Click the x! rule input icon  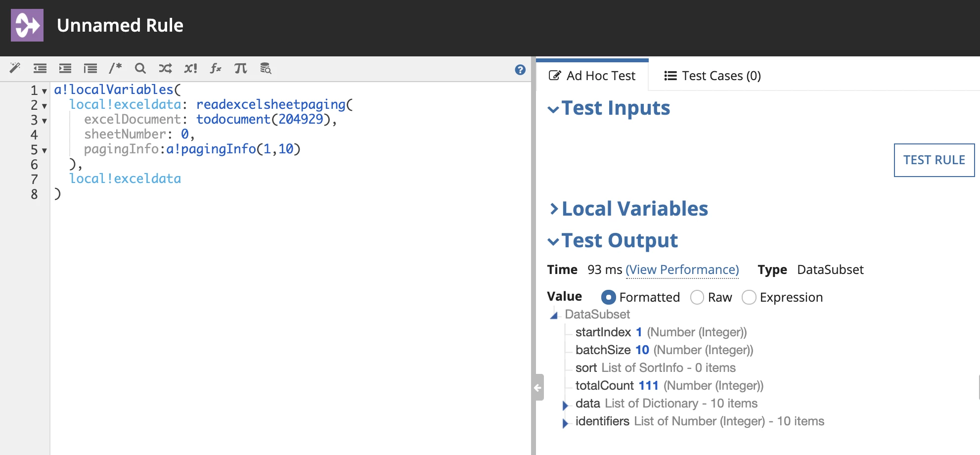click(190, 68)
